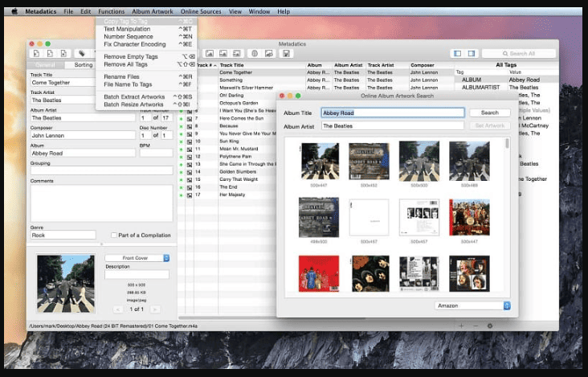Select Remove All Tags menu item
This screenshot has width=588, height=377.
(146, 64)
